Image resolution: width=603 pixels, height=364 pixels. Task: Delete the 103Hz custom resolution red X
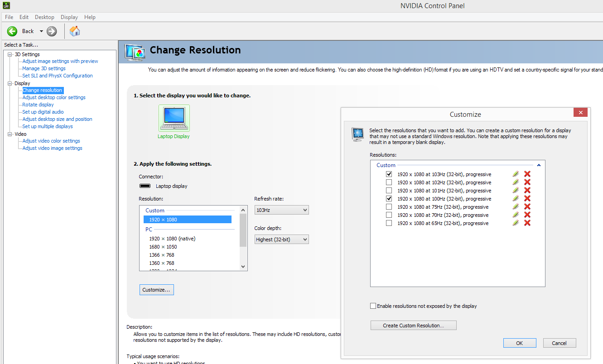click(x=527, y=174)
